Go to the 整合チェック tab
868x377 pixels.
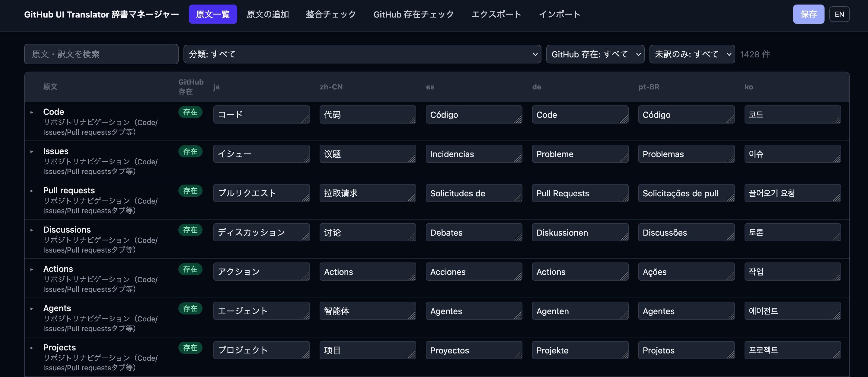[x=330, y=14]
